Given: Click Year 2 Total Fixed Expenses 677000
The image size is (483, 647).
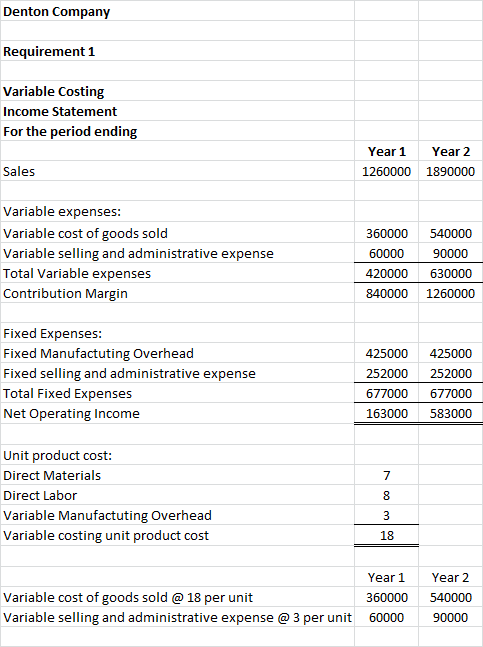Looking at the screenshot, I should tap(450, 393).
